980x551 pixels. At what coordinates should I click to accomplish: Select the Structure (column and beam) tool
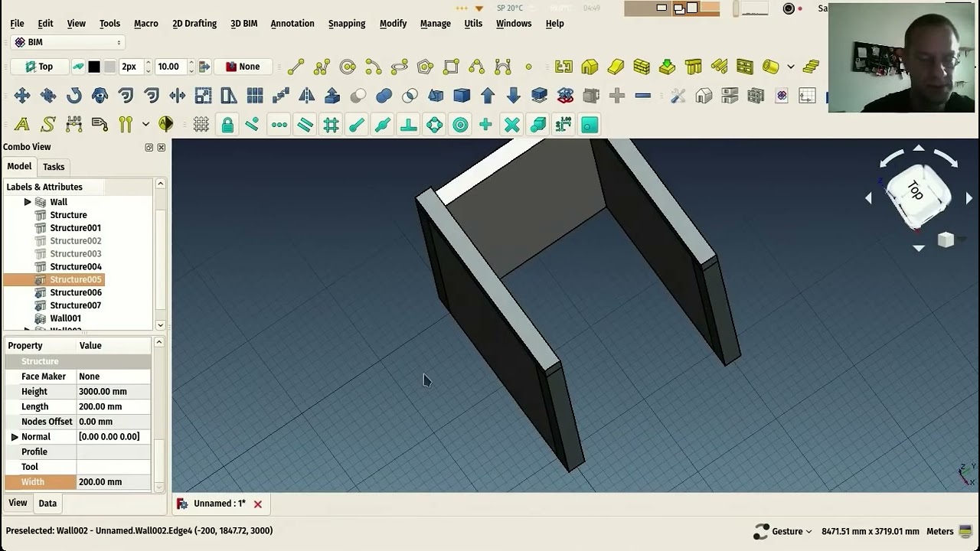[694, 67]
